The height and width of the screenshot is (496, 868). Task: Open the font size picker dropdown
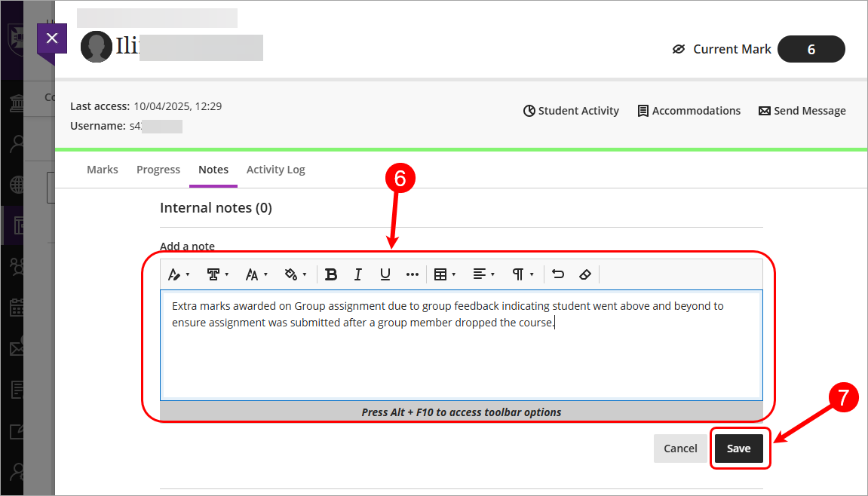click(x=256, y=274)
